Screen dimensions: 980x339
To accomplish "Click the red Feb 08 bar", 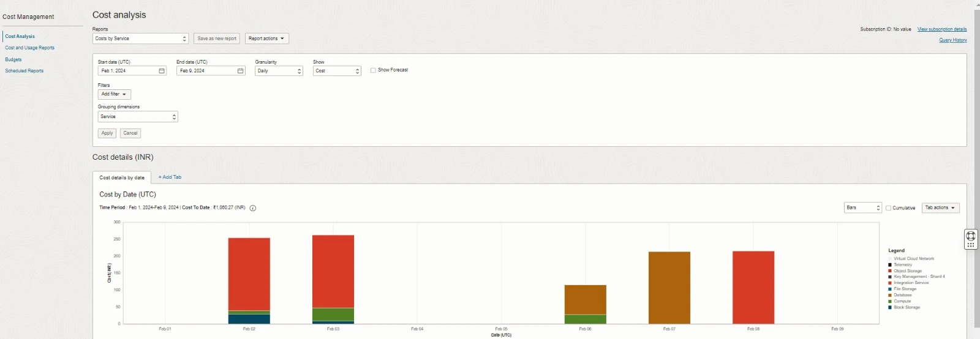I will pos(753,288).
